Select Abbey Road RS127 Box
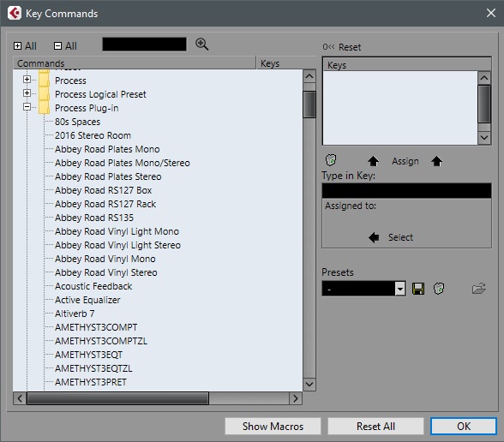This screenshot has width=504, height=442. point(103,190)
